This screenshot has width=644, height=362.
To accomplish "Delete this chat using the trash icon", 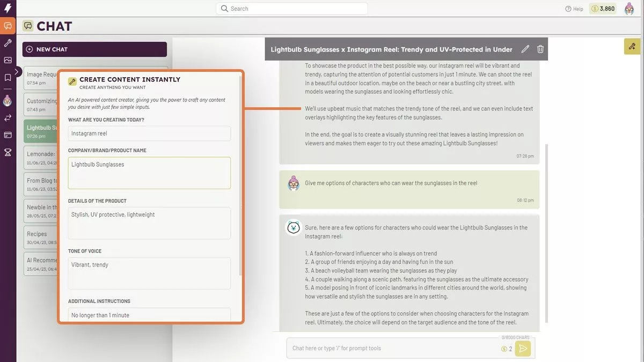I will [540, 49].
